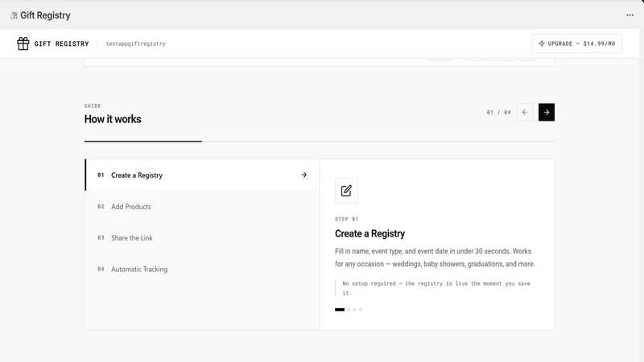The image size is (644, 362).
Task: Click the last pagination dot
Action: coord(360,310)
